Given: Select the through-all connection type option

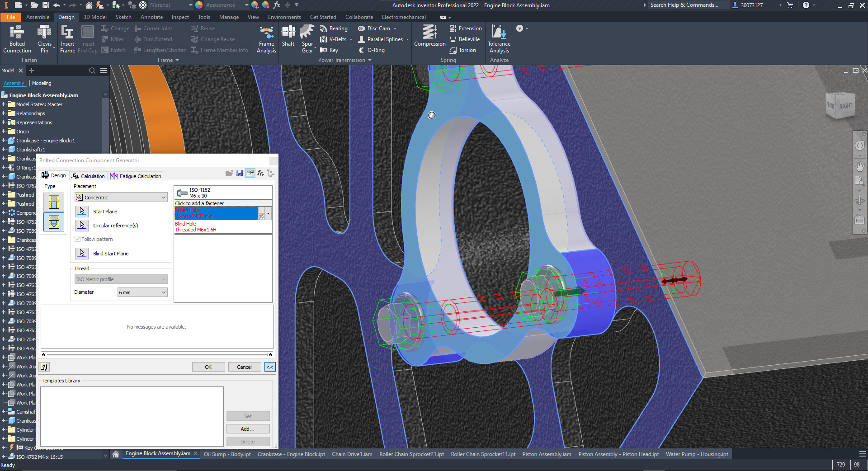Looking at the screenshot, I should coord(54,202).
